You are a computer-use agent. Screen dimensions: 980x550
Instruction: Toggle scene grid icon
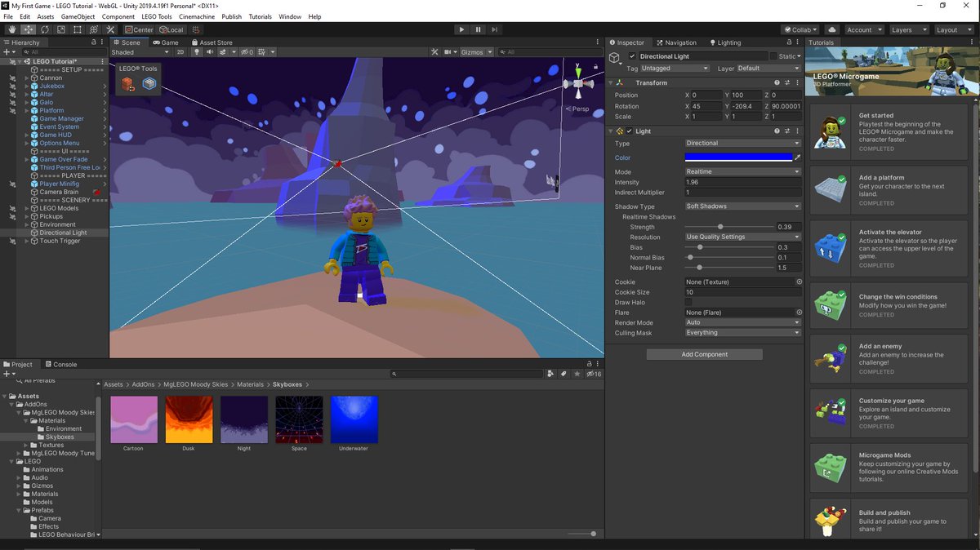[261, 52]
